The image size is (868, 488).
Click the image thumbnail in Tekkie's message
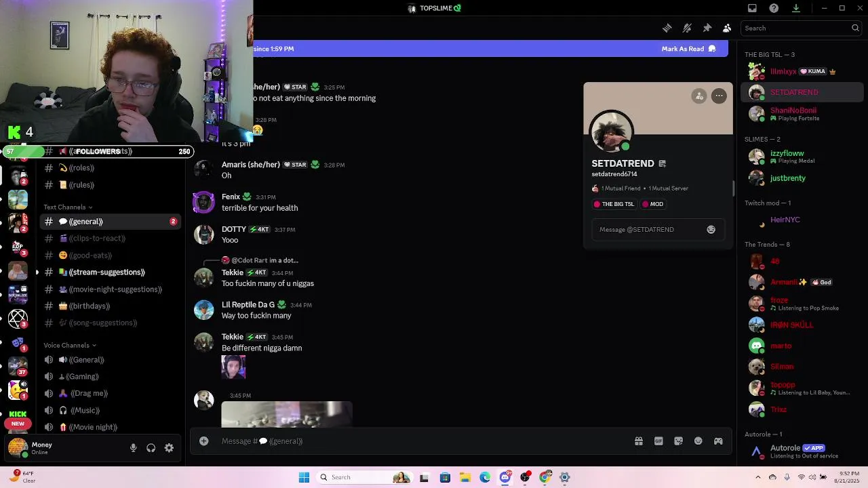pyautogui.click(x=233, y=367)
